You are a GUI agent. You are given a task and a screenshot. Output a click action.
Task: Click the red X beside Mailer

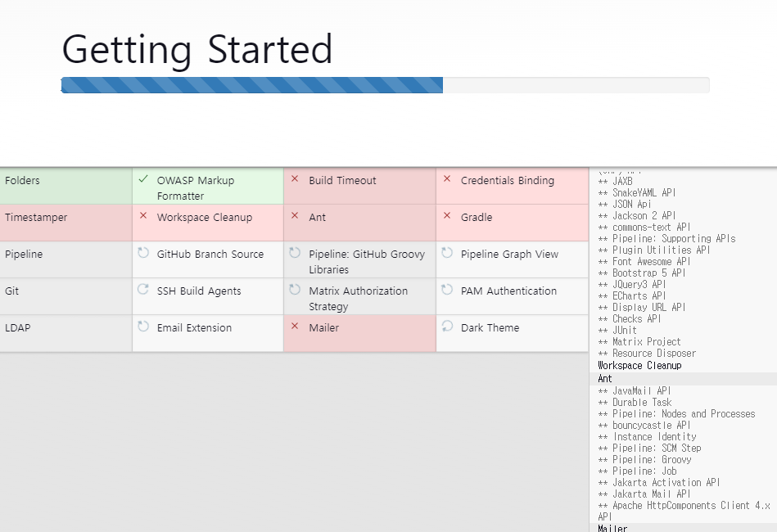[295, 326]
